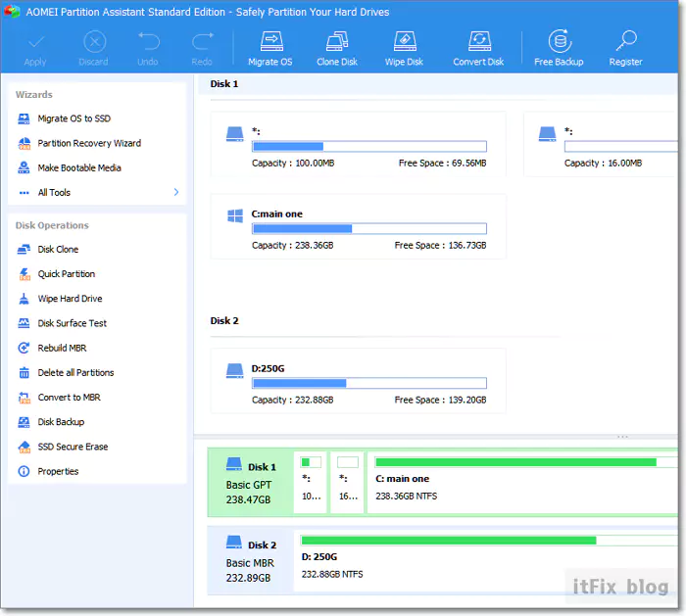Click the Disk 1 header label
The width and height of the screenshot is (686, 616).
coord(224,84)
